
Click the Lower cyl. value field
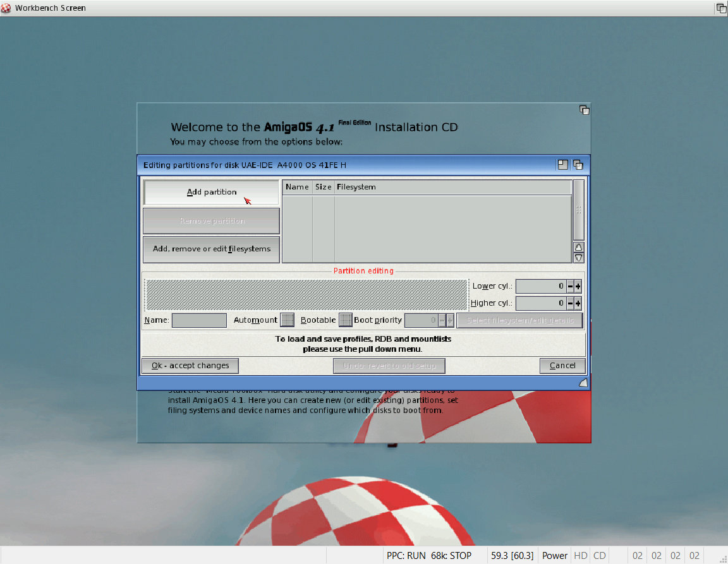[541, 286]
